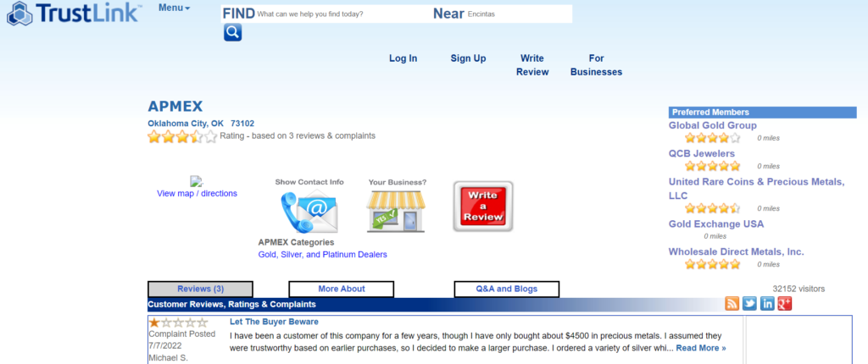
Task: Open the For Businesses link
Action: tap(596, 65)
